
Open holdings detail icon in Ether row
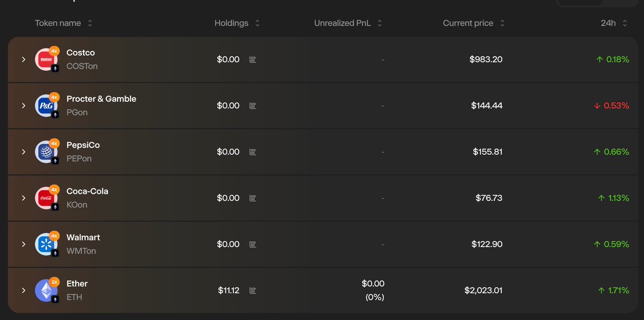(253, 290)
